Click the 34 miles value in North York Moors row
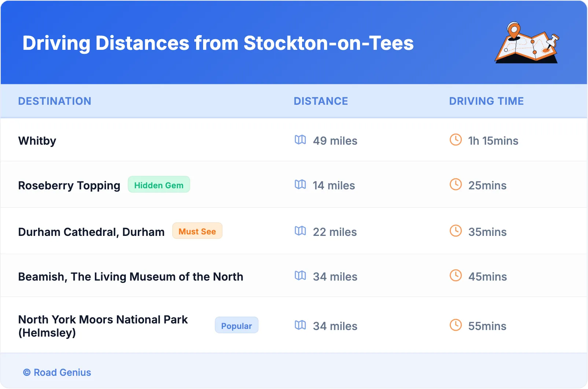The image size is (588, 389). [x=335, y=326]
